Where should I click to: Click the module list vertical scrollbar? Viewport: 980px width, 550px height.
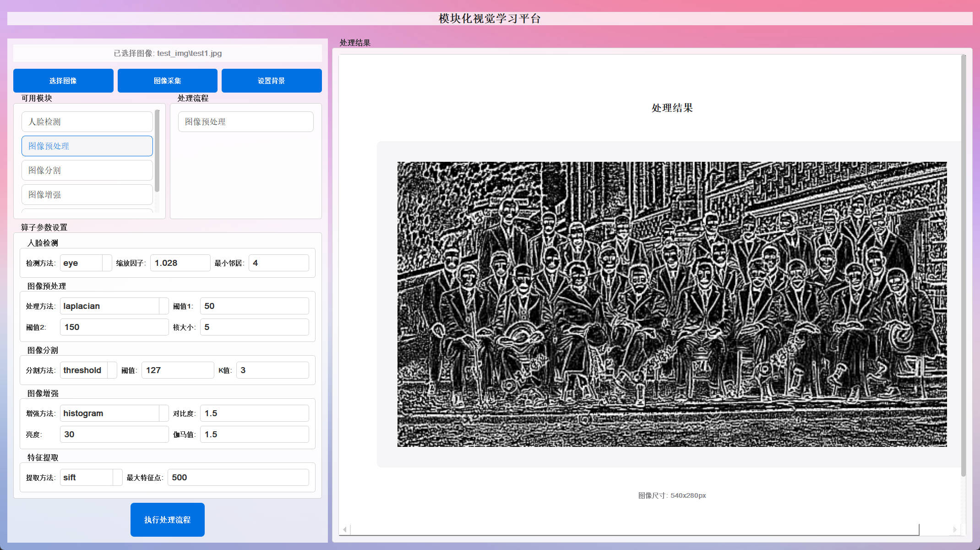coord(157,151)
